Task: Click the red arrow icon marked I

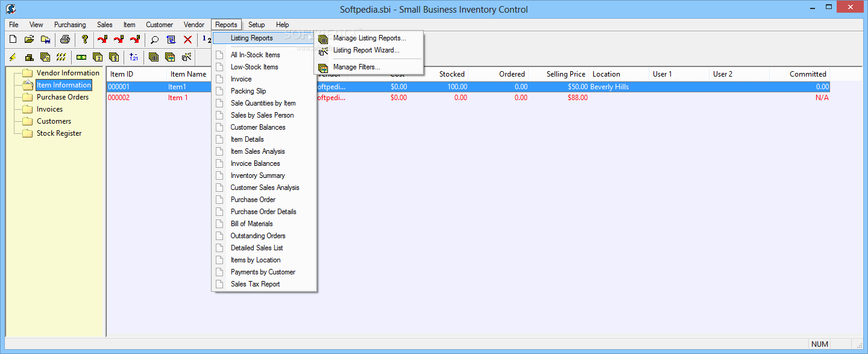Action: point(119,40)
